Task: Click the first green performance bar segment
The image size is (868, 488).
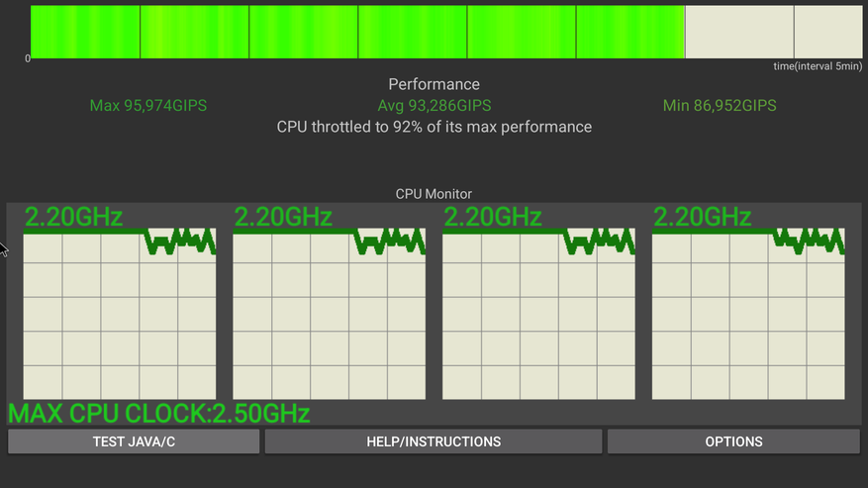Action: pyautogui.click(x=85, y=32)
